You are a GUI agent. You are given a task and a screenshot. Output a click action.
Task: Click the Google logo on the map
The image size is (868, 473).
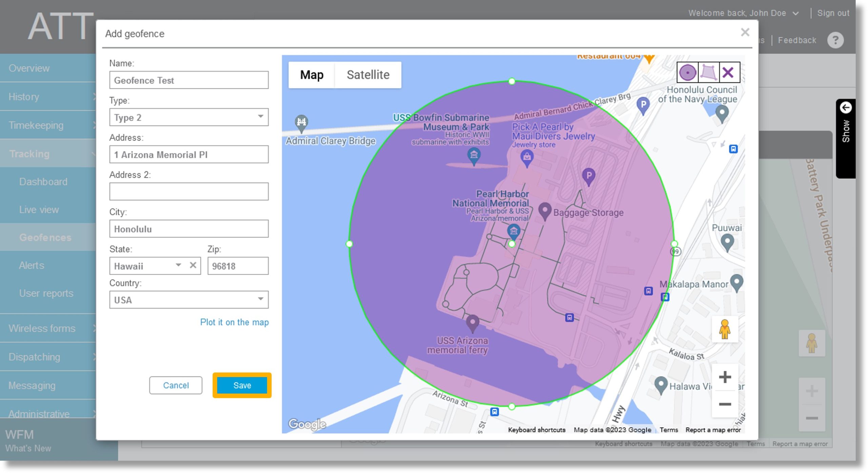pyautogui.click(x=307, y=424)
